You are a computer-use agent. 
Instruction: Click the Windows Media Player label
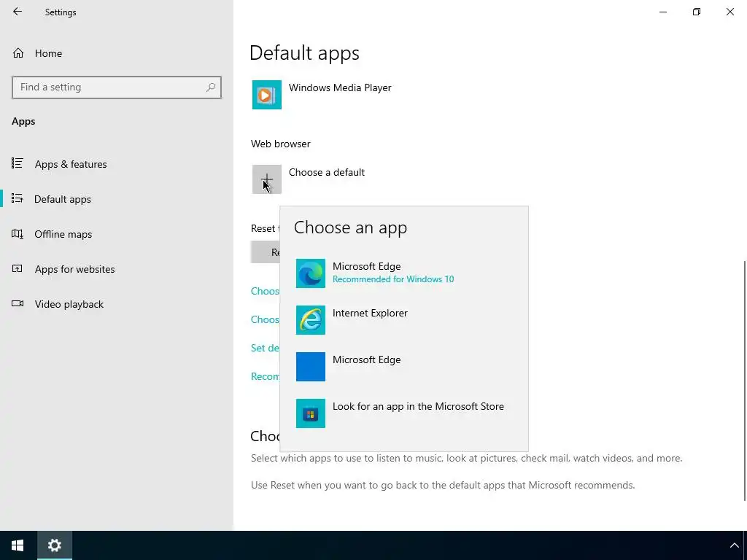340,87
